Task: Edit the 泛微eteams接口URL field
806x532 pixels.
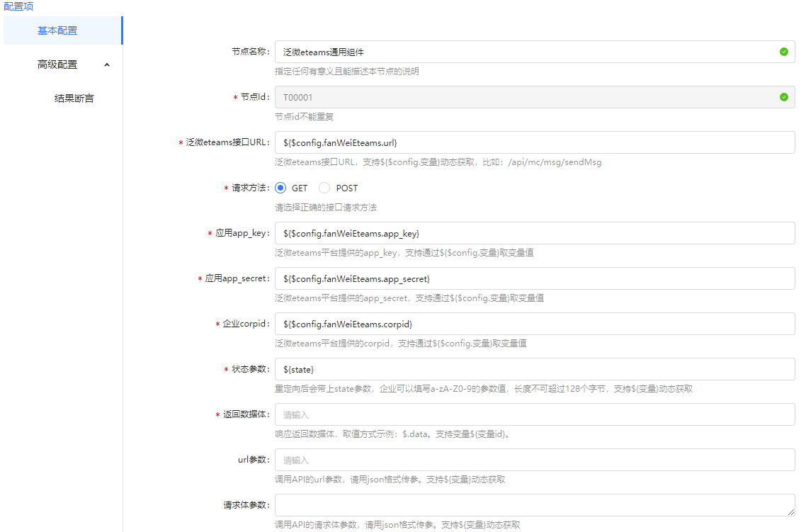Action: pyautogui.click(x=534, y=142)
